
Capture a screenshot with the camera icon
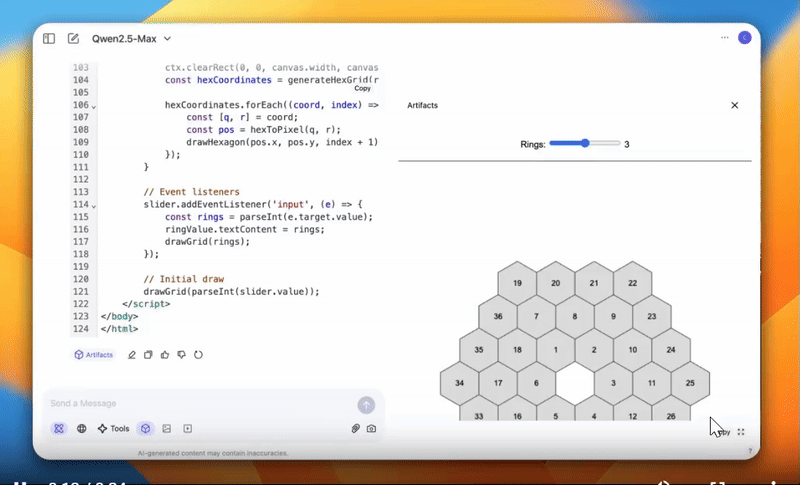[x=371, y=428]
